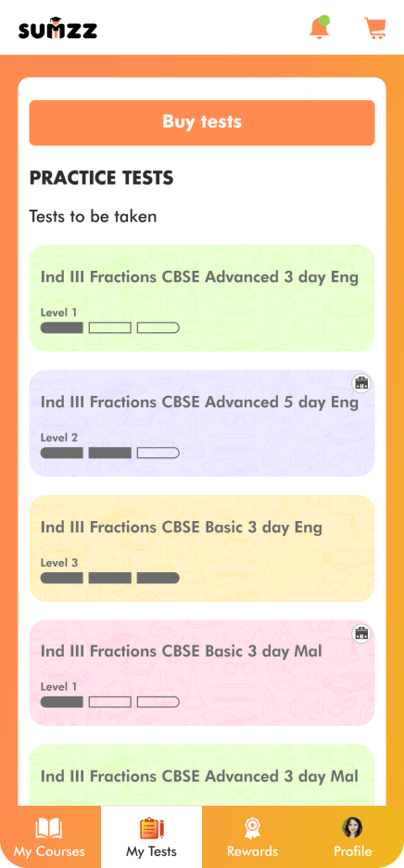This screenshot has height=868, width=404.
Task: Open Ind III Fractions CBSE Advanced 3 day Mal test
Action: (202, 775)
